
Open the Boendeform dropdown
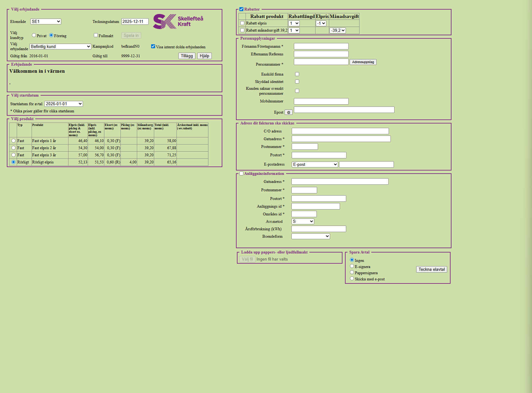pyautogui.click(x=311, y=236)
